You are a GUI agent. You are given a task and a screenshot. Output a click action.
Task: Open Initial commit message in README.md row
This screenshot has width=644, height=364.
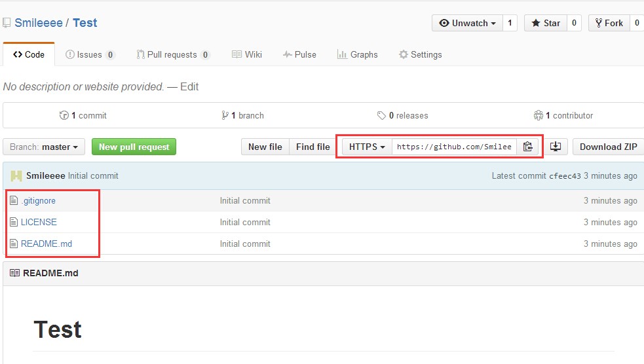(245, 244)
